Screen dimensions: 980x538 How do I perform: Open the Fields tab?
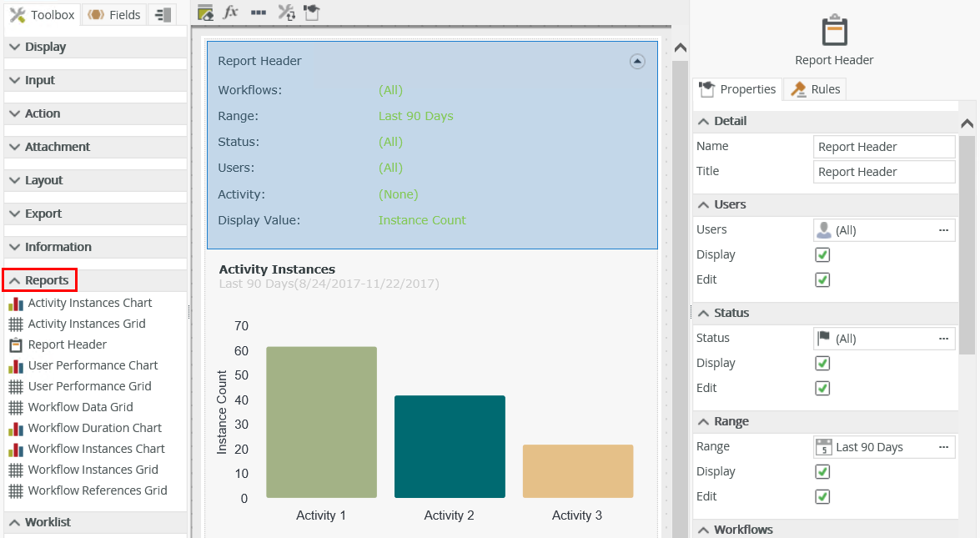(x=114, y=15)
